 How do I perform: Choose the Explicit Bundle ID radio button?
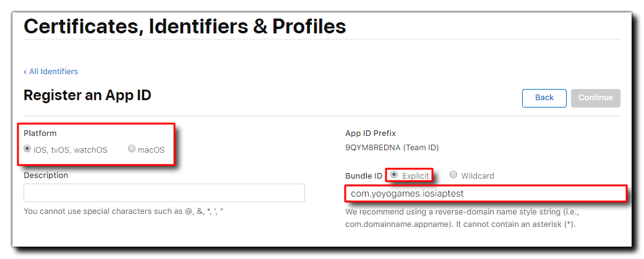(394, 175)
